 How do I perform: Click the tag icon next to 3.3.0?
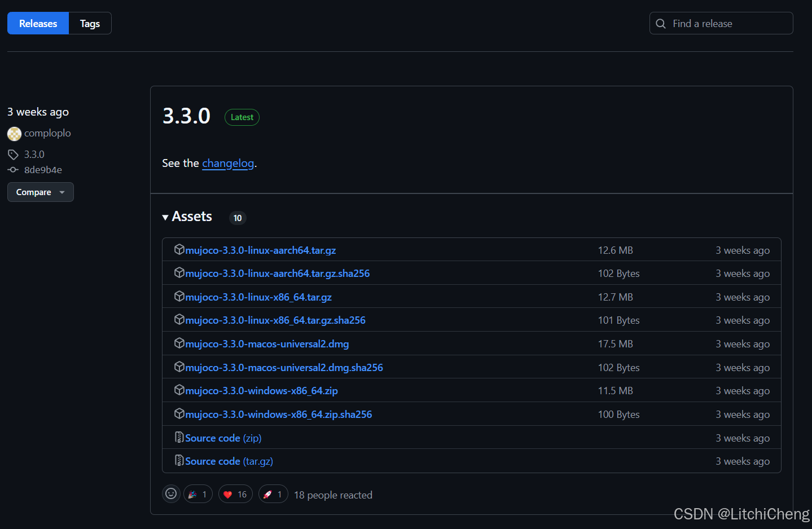point(13,155)
